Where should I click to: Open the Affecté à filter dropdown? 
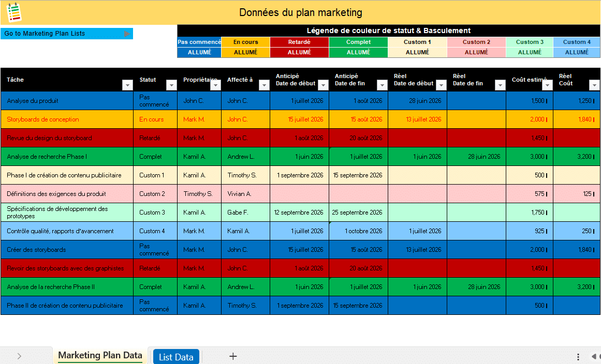[x=264, y=85]
